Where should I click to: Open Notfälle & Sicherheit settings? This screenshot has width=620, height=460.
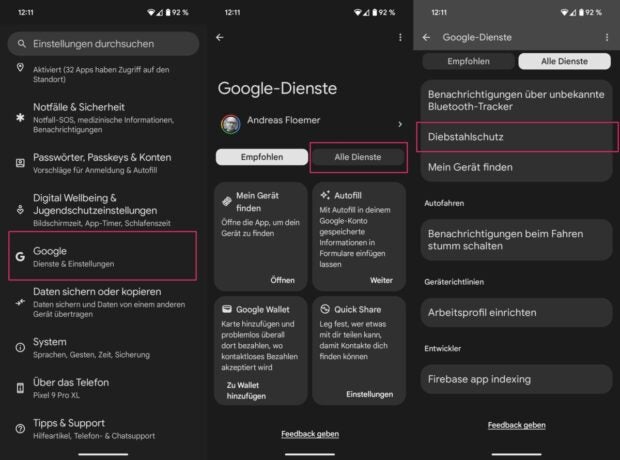pyautogui.click(x=103, y=118)
